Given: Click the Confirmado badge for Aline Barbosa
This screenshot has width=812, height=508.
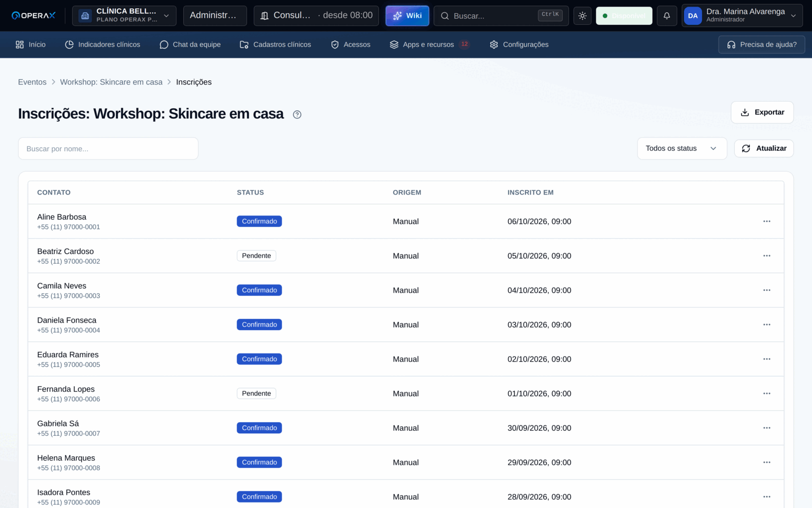Looking at the screenshot, I should click(259, 221).
